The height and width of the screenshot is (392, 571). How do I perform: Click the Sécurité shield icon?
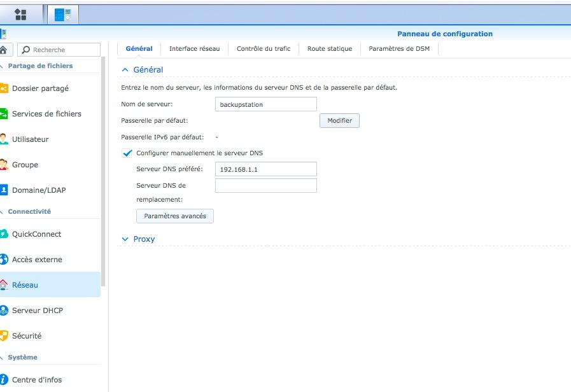4,335
